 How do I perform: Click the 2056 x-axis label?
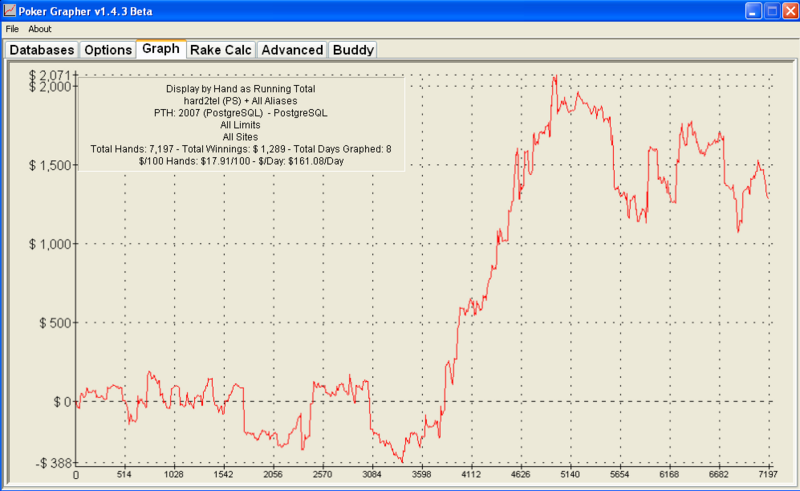273,475
